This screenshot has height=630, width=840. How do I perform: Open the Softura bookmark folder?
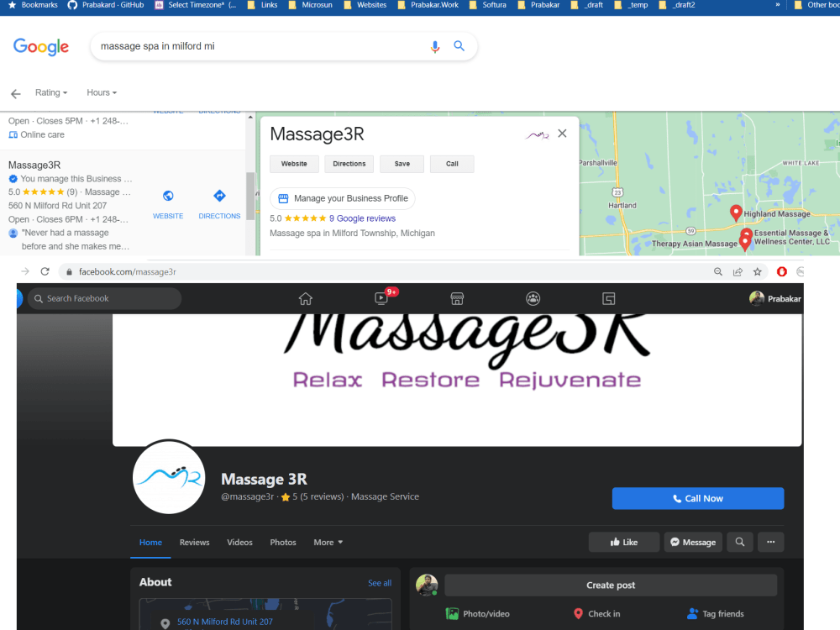[x=487, y=5]
